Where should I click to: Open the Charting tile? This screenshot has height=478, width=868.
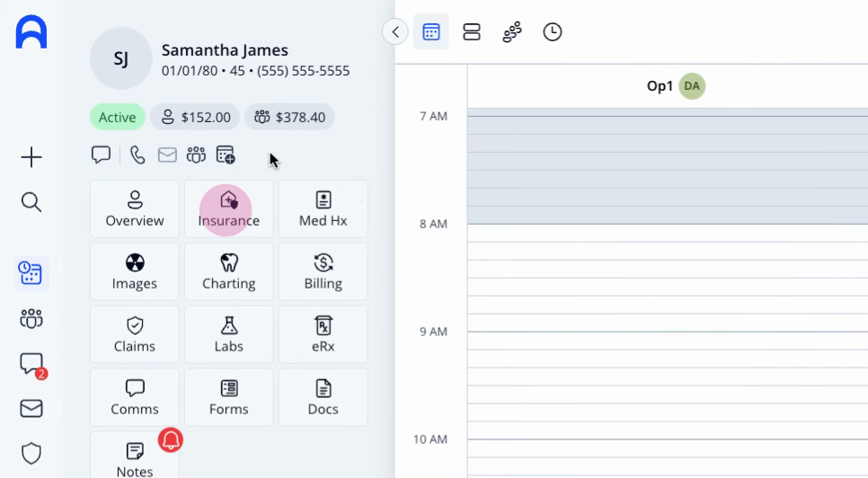point(228,271)
